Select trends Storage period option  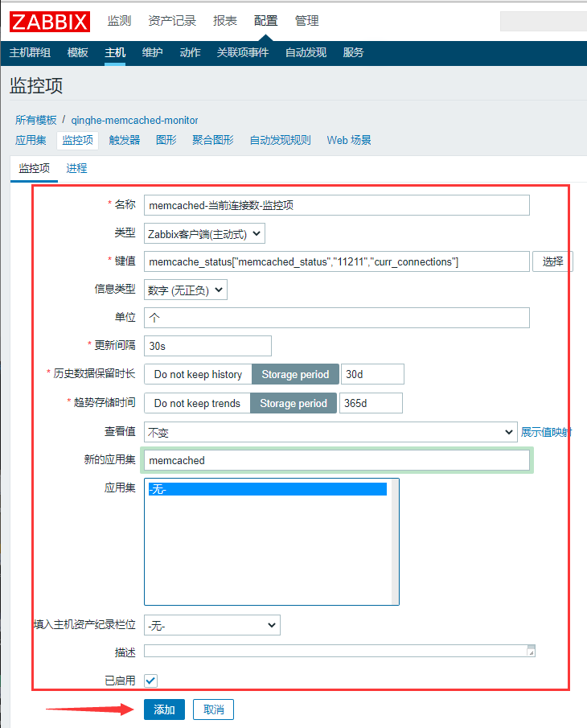293,403
